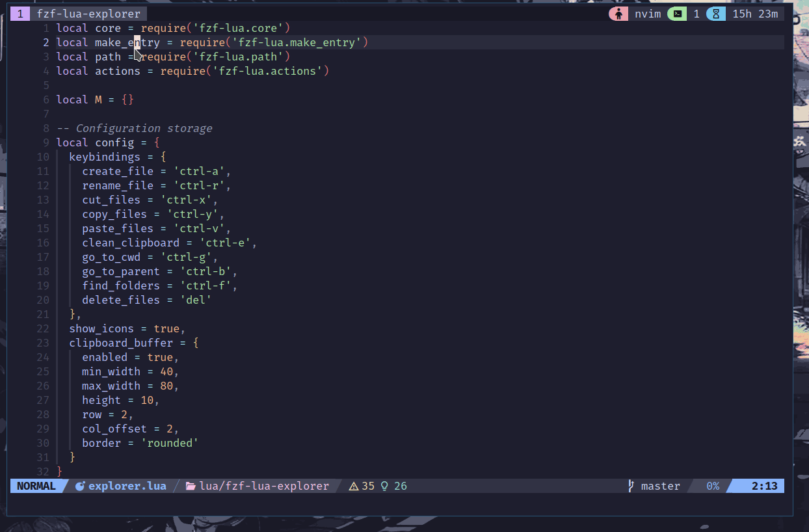This screenshot has width=809, height=532.
Task: Click the git branch icon beside master
Action: click(630, 486)
